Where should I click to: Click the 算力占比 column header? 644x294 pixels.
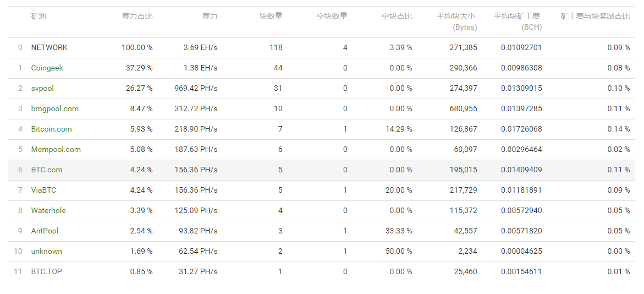(137, 17)
